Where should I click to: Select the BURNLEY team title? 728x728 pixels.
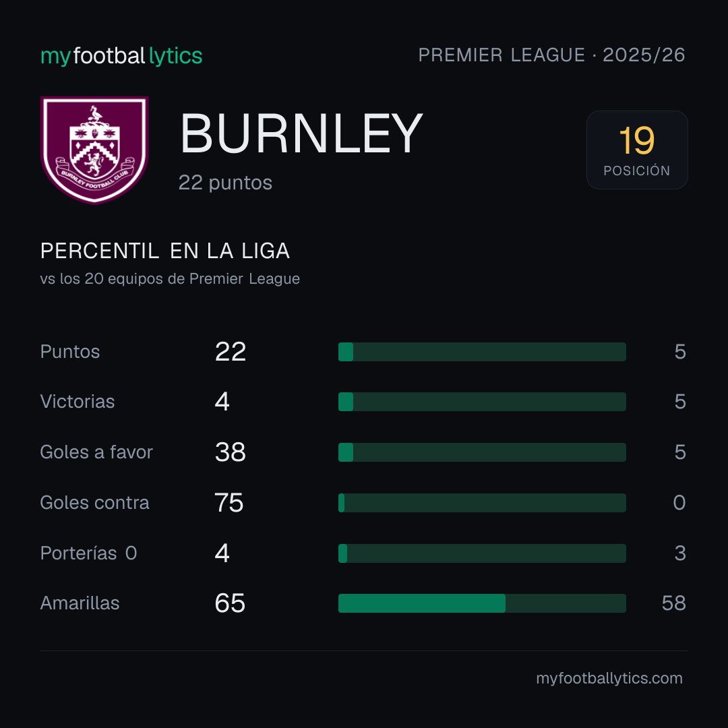point(301,133)
